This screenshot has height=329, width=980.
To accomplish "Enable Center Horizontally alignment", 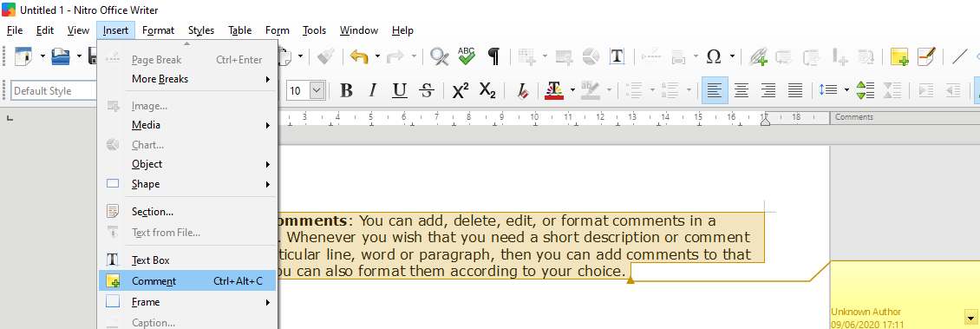I will (742, 90).
